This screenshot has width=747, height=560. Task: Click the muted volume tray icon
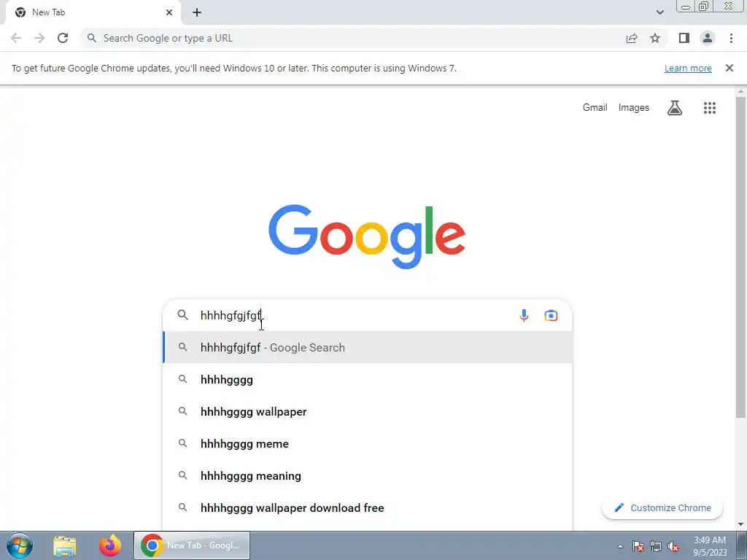click(673, 546)
